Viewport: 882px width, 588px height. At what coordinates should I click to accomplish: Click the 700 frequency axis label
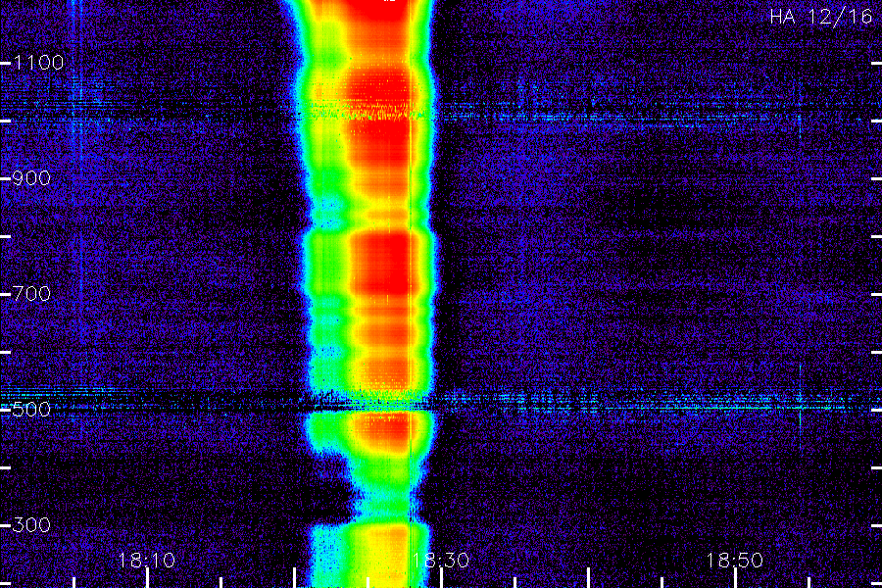(x=31, y=294)
